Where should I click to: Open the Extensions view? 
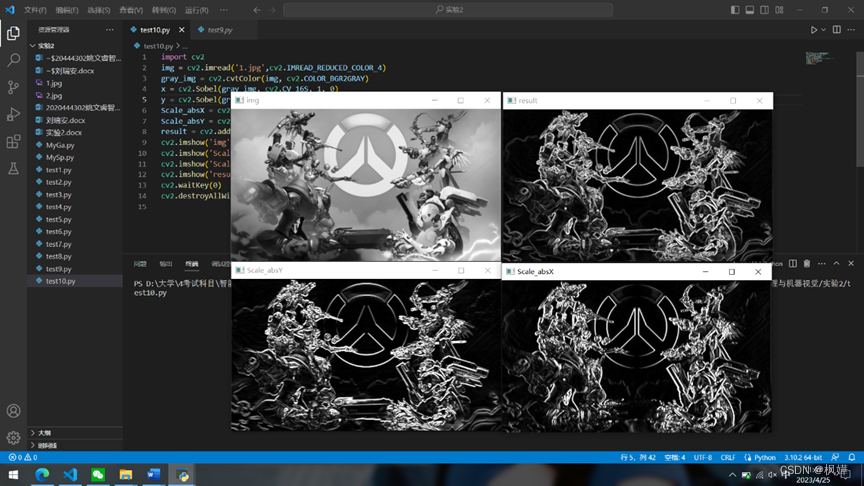click(13, 142)
